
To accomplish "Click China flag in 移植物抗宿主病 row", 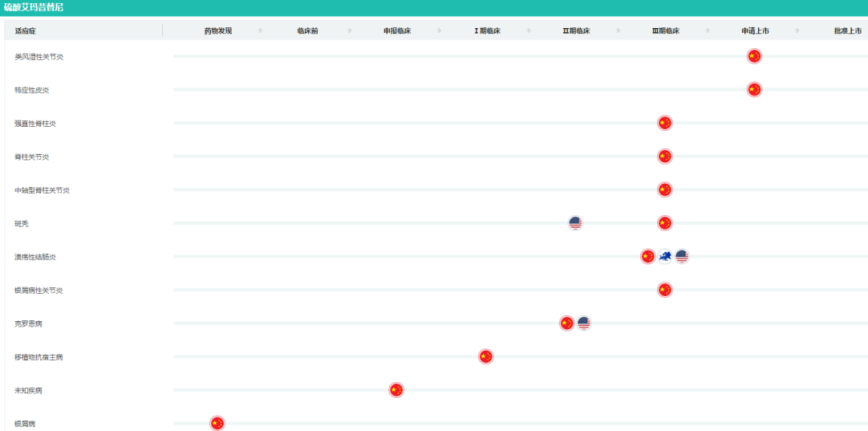I will 485,357.
